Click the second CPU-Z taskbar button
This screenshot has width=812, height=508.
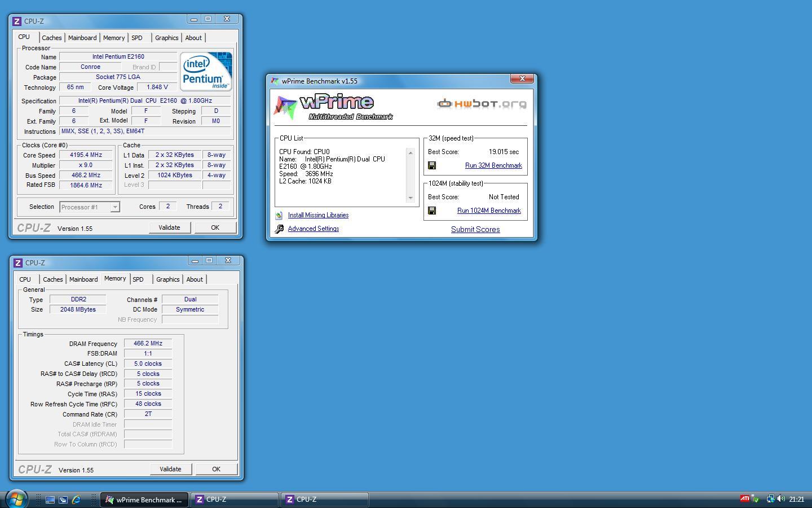coord(325,500)
